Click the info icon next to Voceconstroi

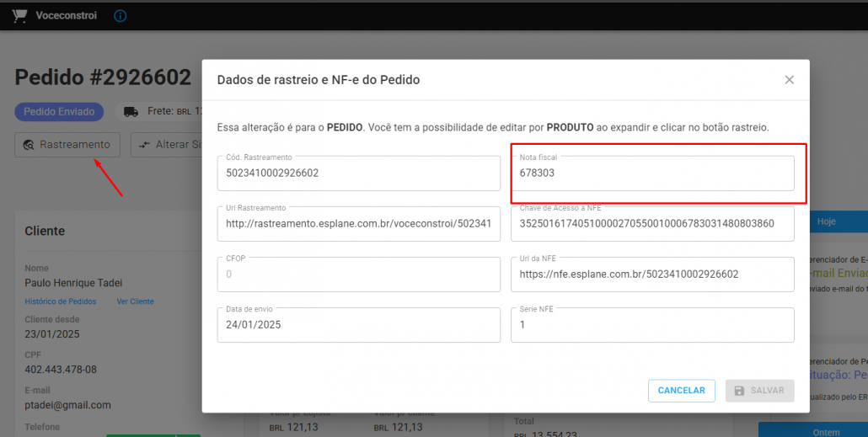(x=121, y=15)
